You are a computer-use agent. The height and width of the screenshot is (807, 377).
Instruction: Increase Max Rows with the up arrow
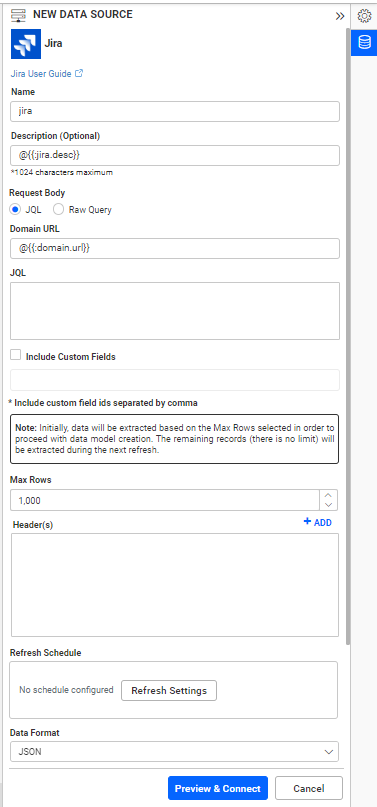(329, 495)
